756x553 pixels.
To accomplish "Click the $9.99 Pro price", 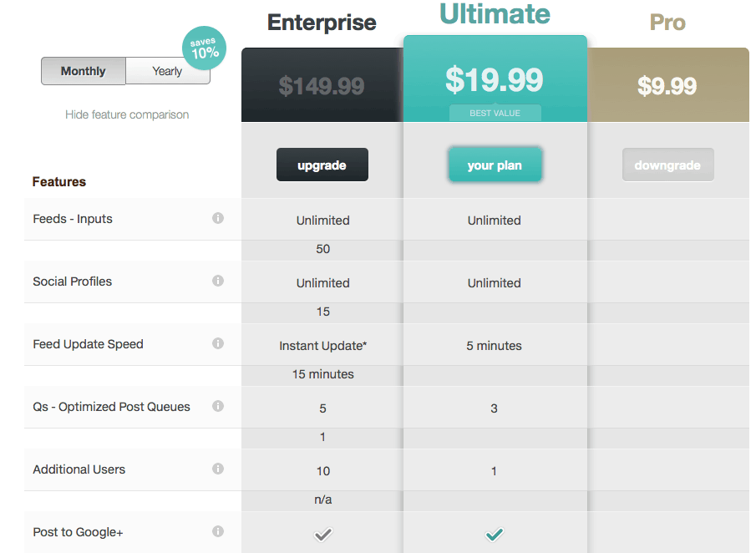I will (x=667, y=86).
